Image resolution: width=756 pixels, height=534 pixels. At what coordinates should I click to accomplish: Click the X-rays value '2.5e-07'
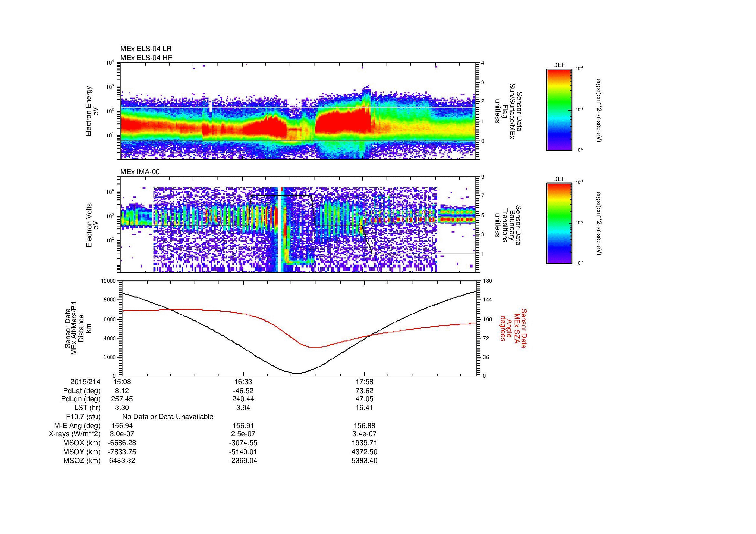tap(243, 434)
